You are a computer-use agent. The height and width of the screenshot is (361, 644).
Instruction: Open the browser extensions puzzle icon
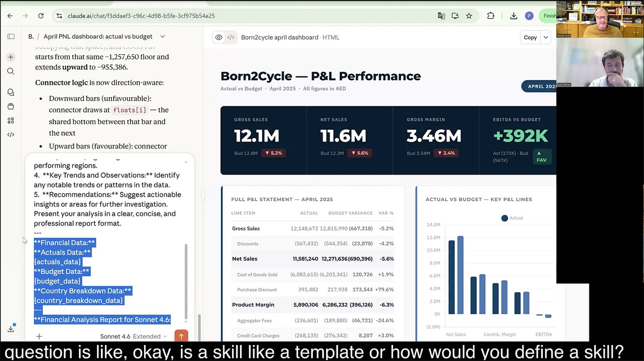[491, 15]
